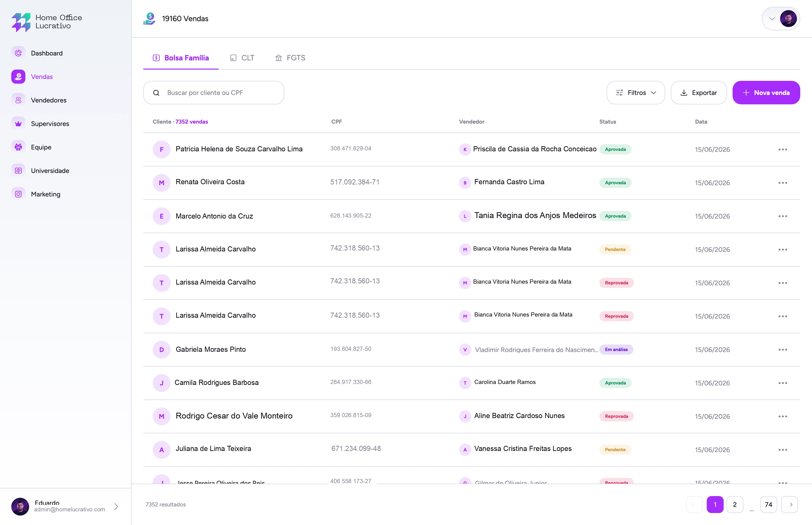The image size is (812, 525).
Task: Click current page 1 button
Action: point(715,505)
